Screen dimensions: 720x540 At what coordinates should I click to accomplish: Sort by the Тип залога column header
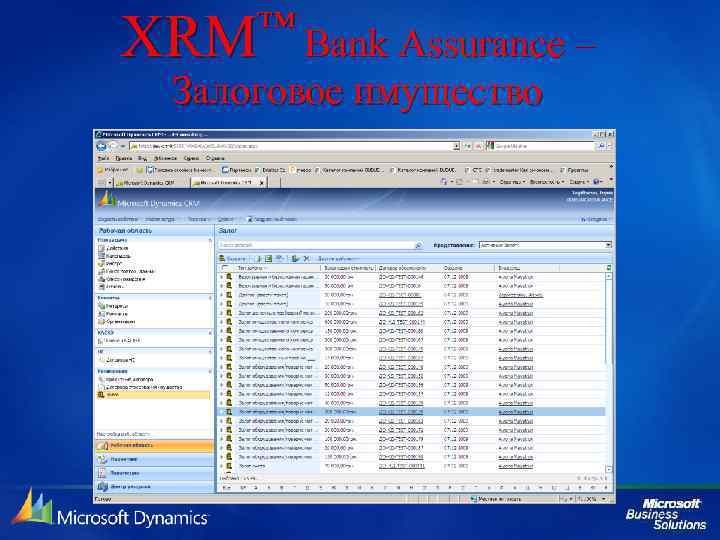tap(277, 268)
